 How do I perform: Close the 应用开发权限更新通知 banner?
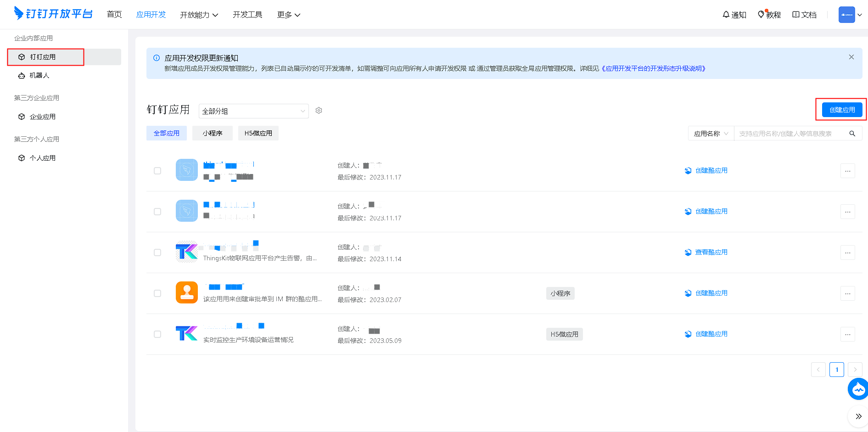coord(851,57)
